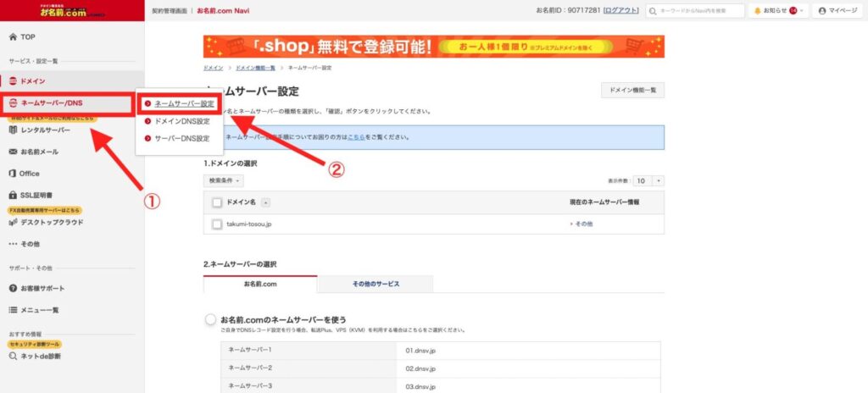The height and width of the screenshot is (393, 868).
Task: Switch to the その他のサービス tab
Action: [x=376, y=284]
